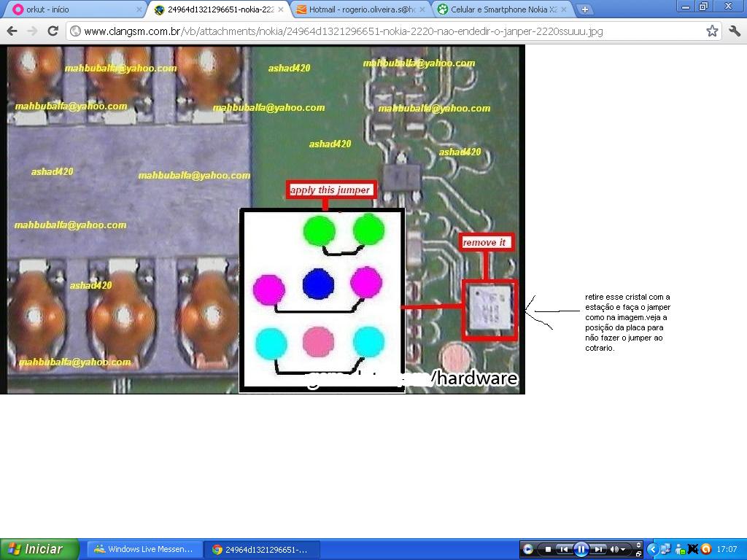Stop playback in the media player toolbar

coord(548,549)
